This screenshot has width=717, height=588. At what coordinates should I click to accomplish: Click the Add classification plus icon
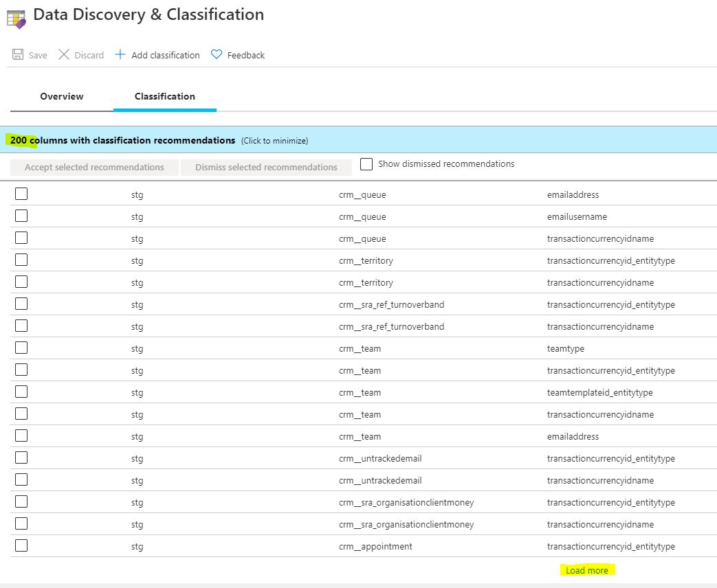tap(120, 54)
